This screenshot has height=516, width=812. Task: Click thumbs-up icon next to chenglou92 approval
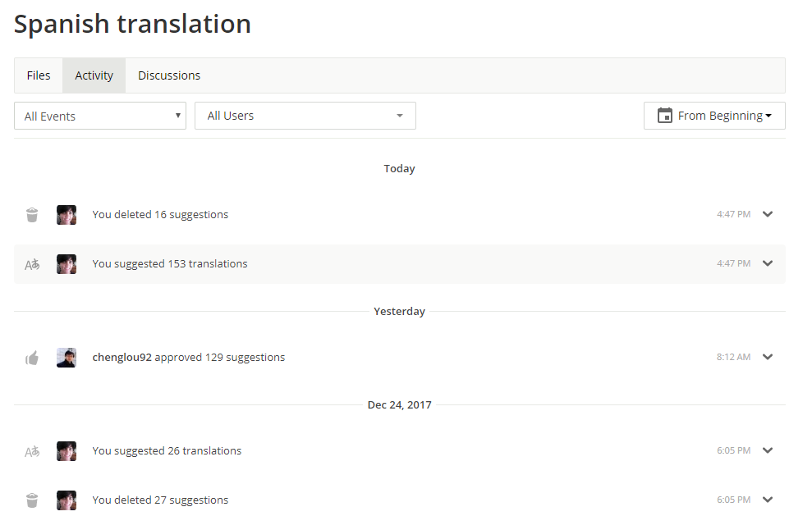click(x=32, y=358)
